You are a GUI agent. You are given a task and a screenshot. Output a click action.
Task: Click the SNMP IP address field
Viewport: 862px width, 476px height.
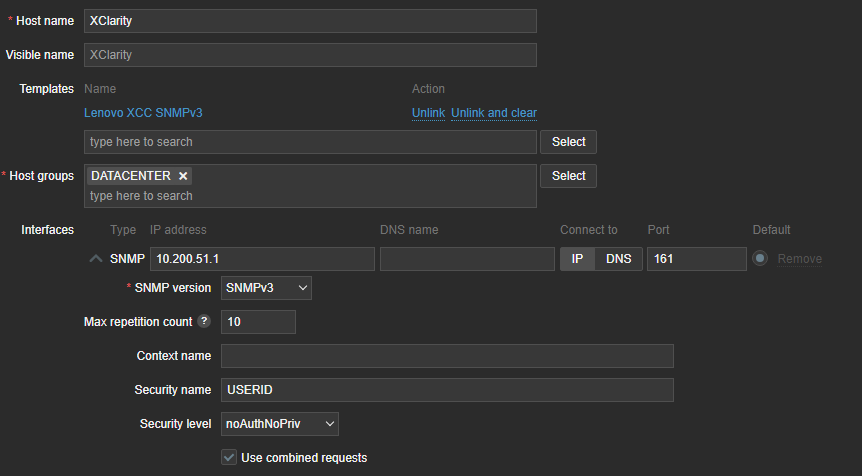(262, 259)
